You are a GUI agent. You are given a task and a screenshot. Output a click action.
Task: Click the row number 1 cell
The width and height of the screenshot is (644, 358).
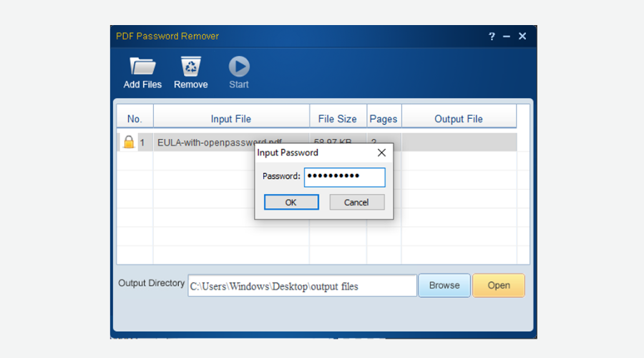click(x=142, y=142)
